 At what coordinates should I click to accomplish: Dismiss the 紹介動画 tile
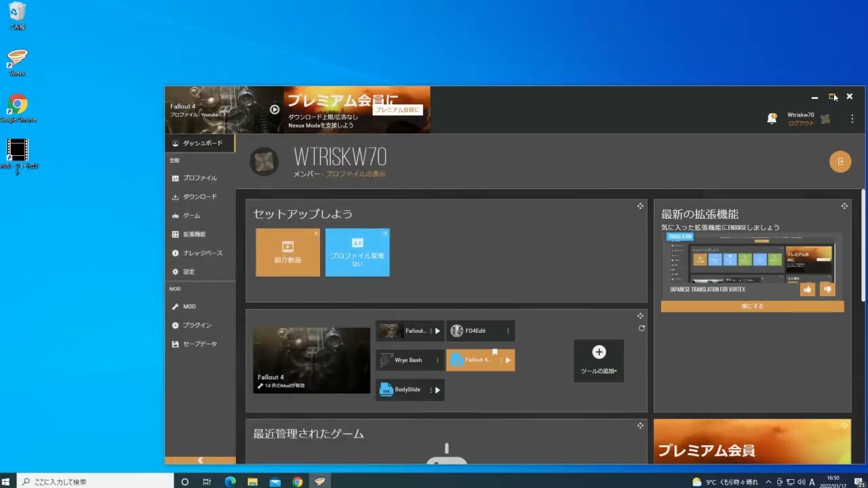click(x=316, y=233)
